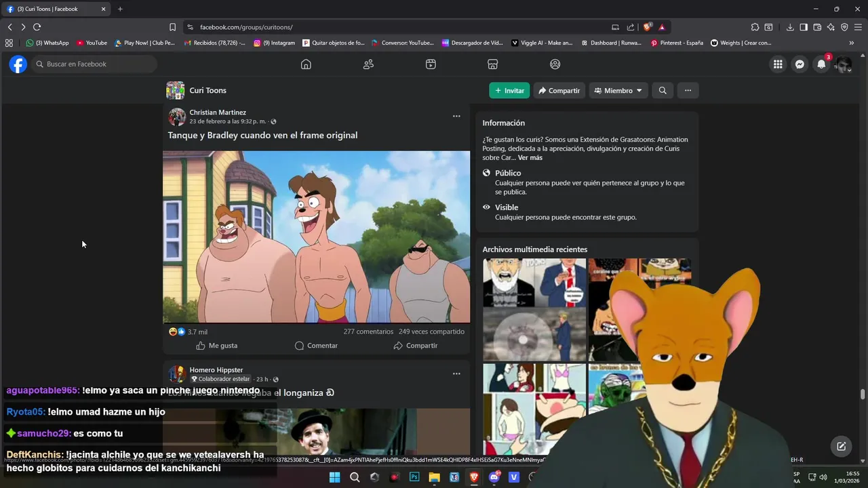Select the Curi Toons | Facebook browser tab
This screenshot has width=868, height=488.
click(56, 9)
